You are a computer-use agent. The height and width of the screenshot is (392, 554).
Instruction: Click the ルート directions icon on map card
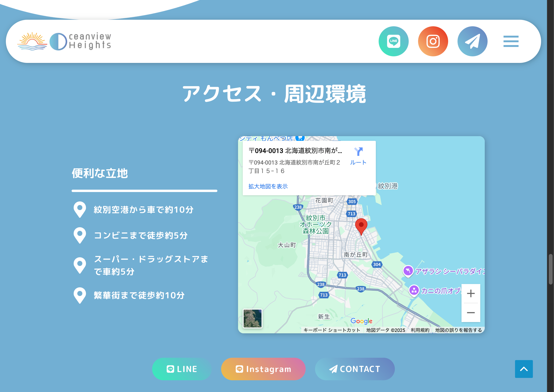click(358, 156)
